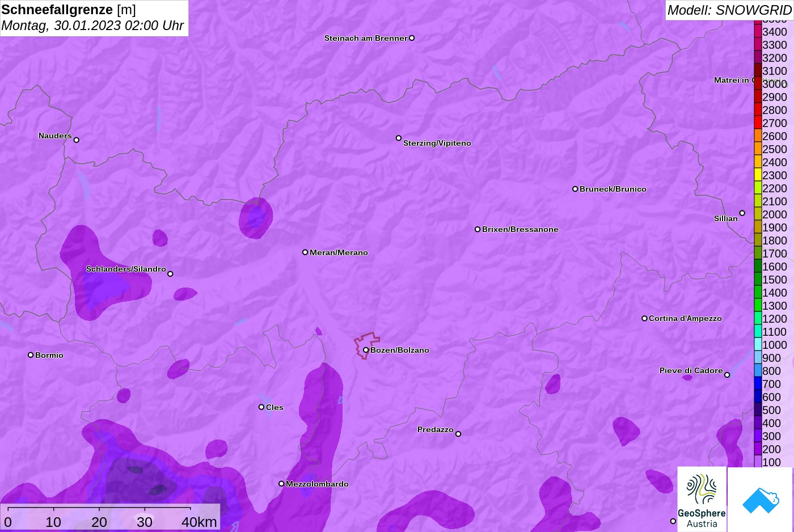Click the Brixen/Bressanone city marker

tap(478, 229)
